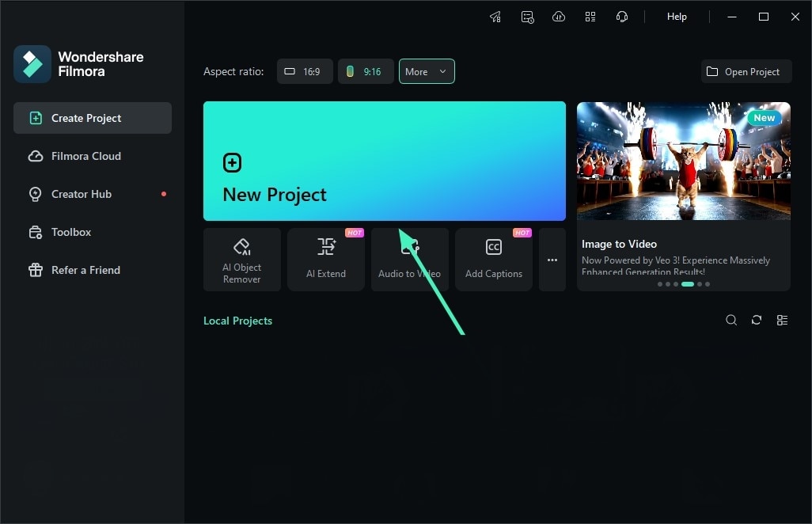The image size is (812, 524).
Task: Select the 9:16 aspect ratio
Action: tap(366, 70)
